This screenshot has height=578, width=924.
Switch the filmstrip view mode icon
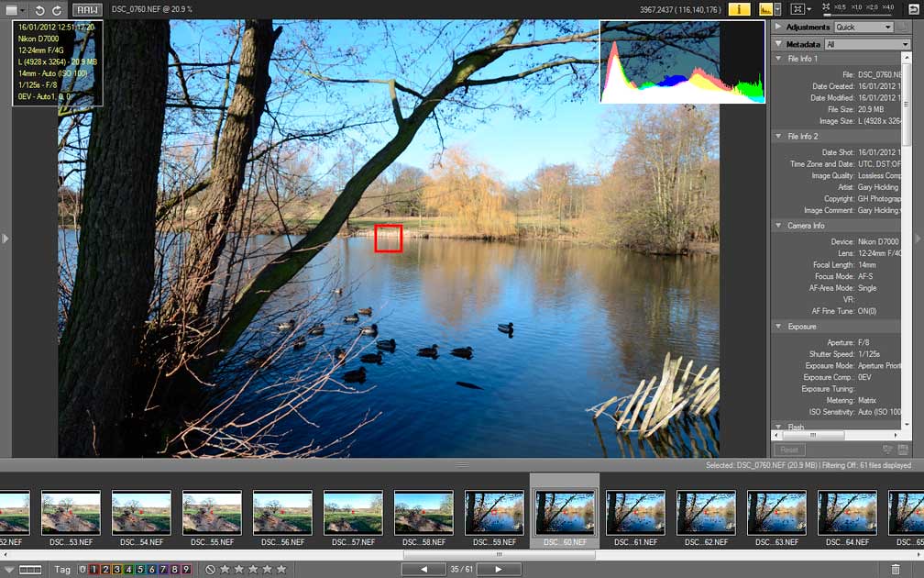tap(30, 570)
